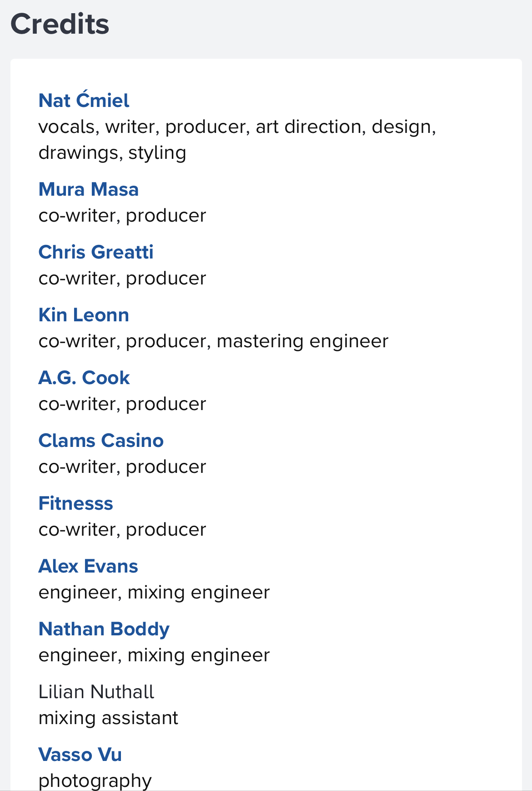Open the Nat Ćmiel artist link
Image resolution: width=532 pixels, height=791 pixels.
84,101
